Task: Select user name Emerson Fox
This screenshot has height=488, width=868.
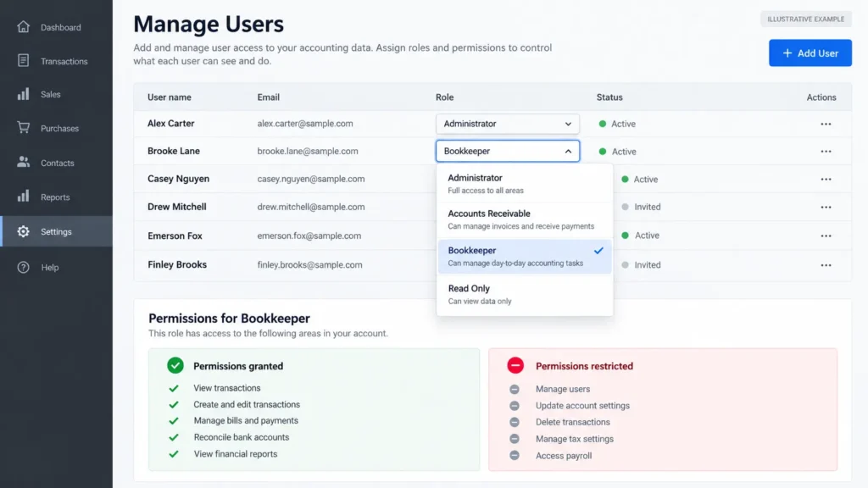Action: click(x=175, y=236)
